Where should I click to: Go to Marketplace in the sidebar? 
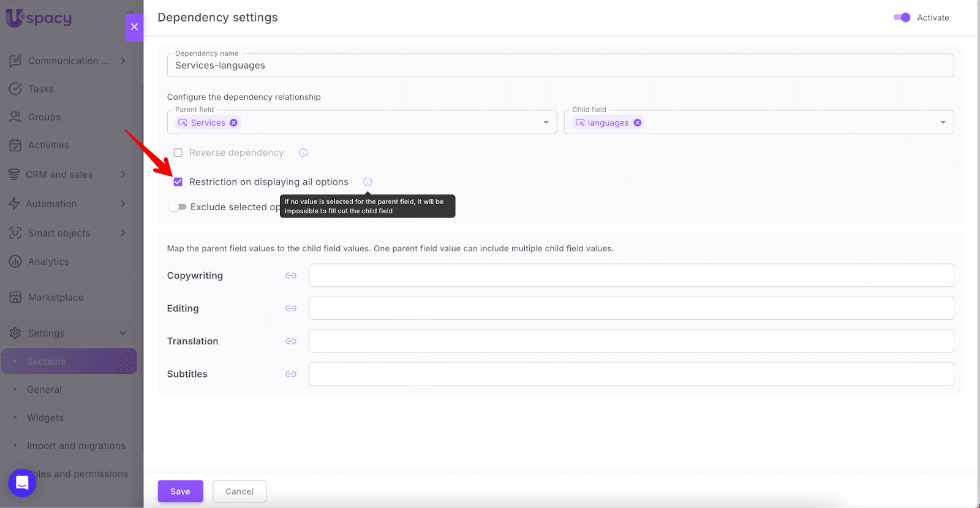click(55, 298)
